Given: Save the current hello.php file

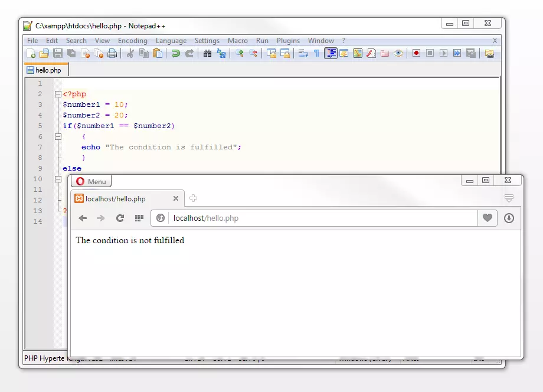Looking at the screenshot, I should (56, 53).
